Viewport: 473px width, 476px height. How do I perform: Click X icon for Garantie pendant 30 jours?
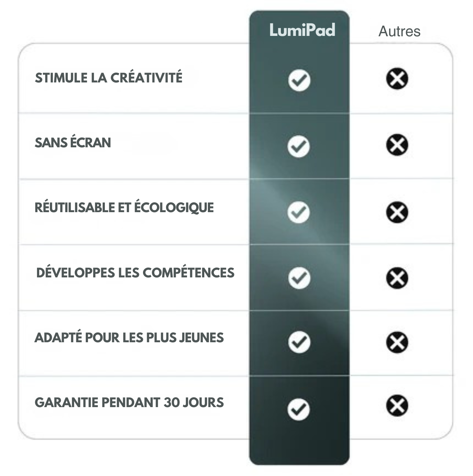[397, 405]
